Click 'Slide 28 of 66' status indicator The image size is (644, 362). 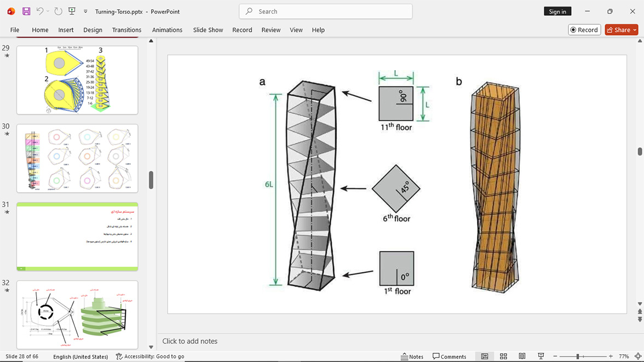pyautogui.click(x=22, y=356)
